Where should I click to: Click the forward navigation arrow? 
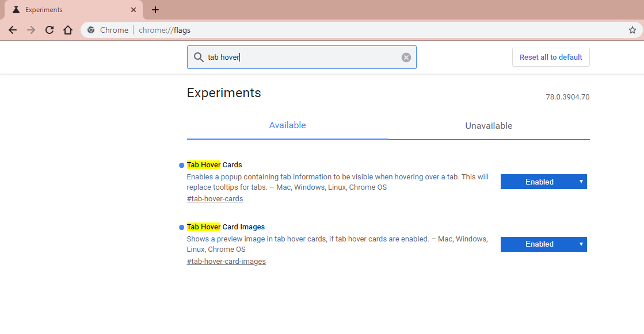click(x=31, y=30)
